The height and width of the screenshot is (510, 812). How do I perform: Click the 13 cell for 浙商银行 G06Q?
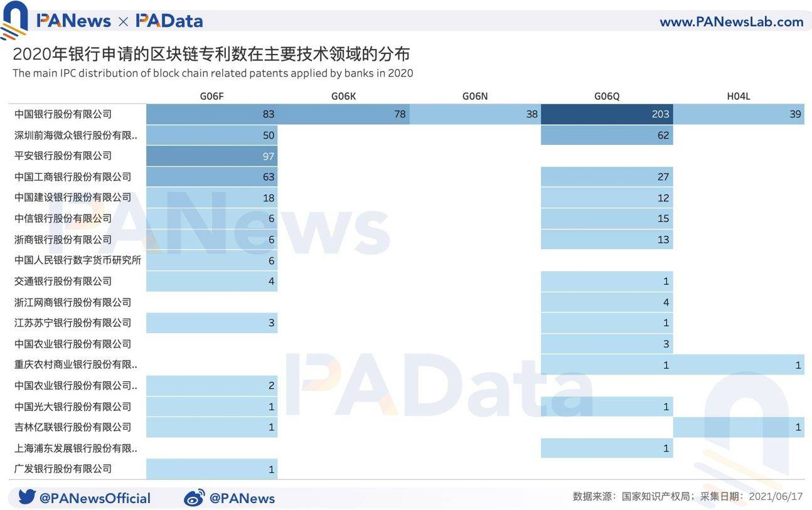607,240
